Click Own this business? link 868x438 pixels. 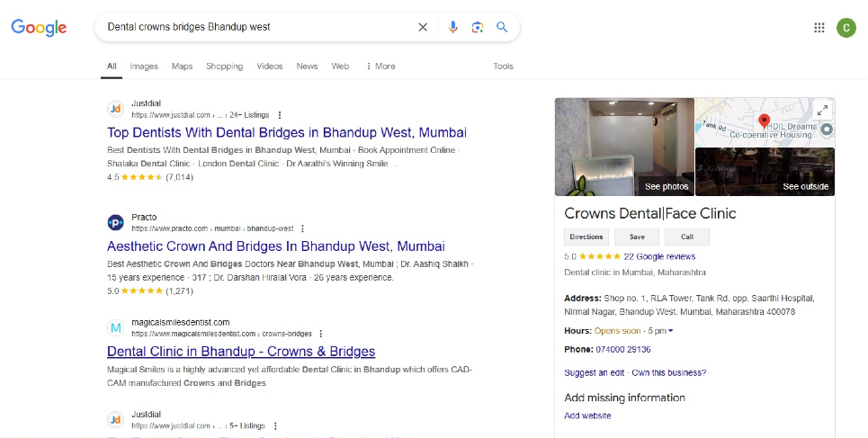(x=669, y=372)
